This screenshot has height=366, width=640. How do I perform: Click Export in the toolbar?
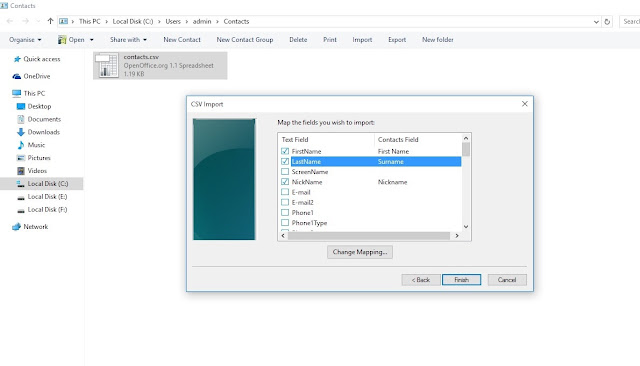pyautogui.click(x=397, y=40)
